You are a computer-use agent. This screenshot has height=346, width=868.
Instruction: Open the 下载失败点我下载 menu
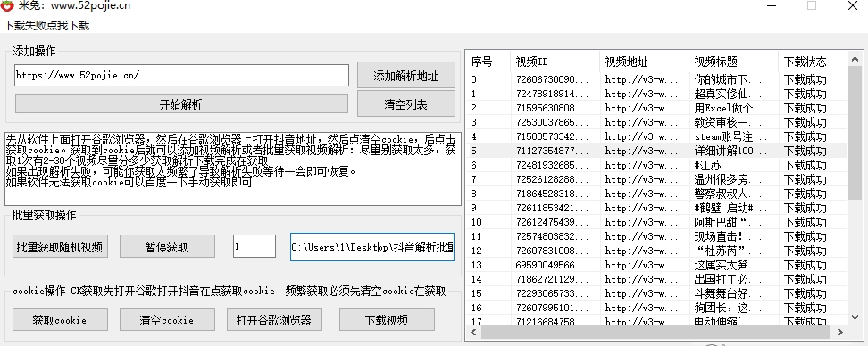tap(47, 26)
